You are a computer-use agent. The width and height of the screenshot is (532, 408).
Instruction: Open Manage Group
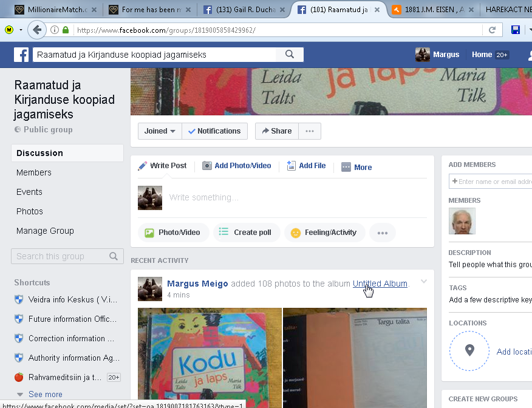coord(45,231)
